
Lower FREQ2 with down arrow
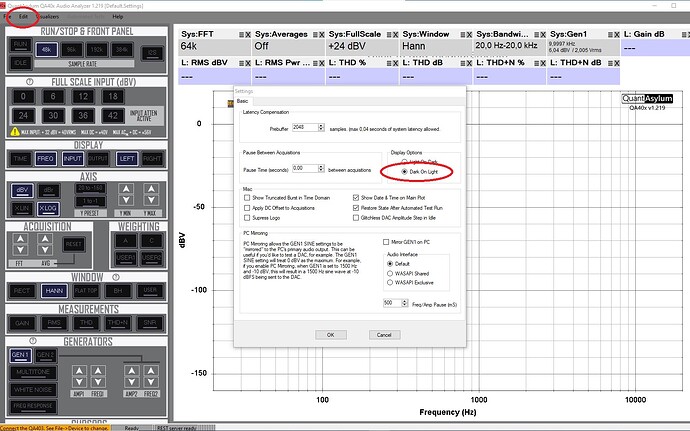click(151, 382)
